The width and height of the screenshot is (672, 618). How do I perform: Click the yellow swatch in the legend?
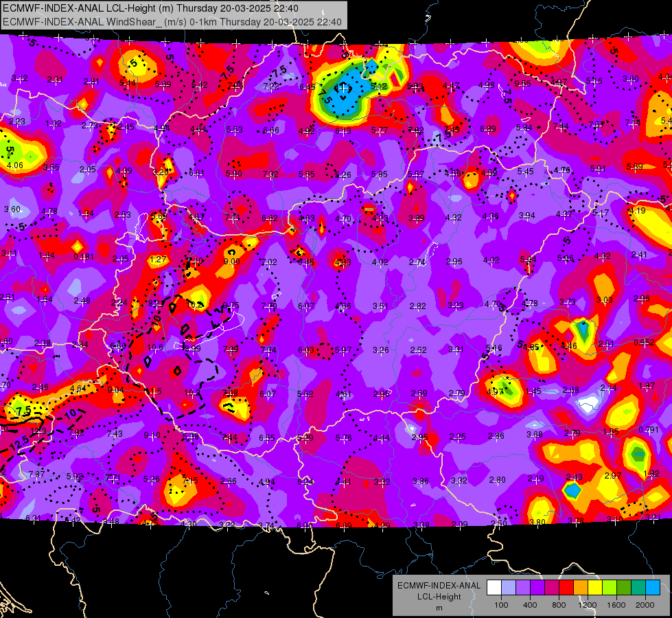pyautogui.click(x=595, y=588)
